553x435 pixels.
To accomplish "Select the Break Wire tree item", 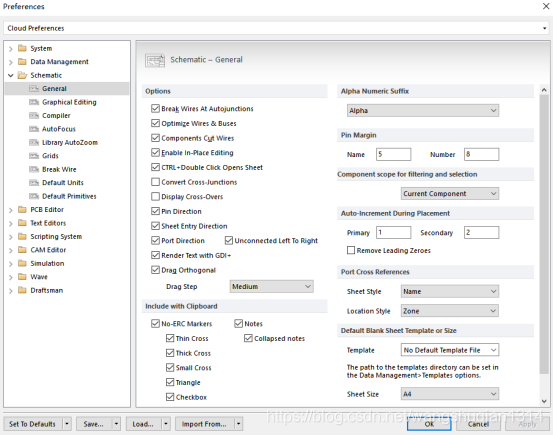I will coord(59,169).
